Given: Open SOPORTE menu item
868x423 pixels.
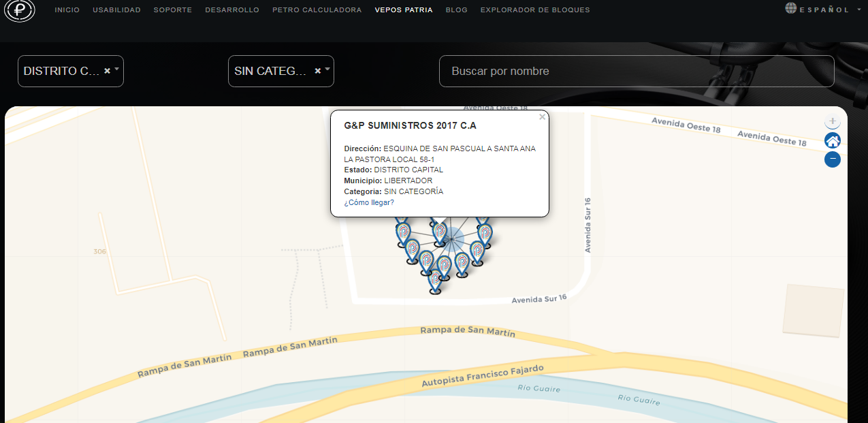Looking at the screenshot, I should 173,10.
